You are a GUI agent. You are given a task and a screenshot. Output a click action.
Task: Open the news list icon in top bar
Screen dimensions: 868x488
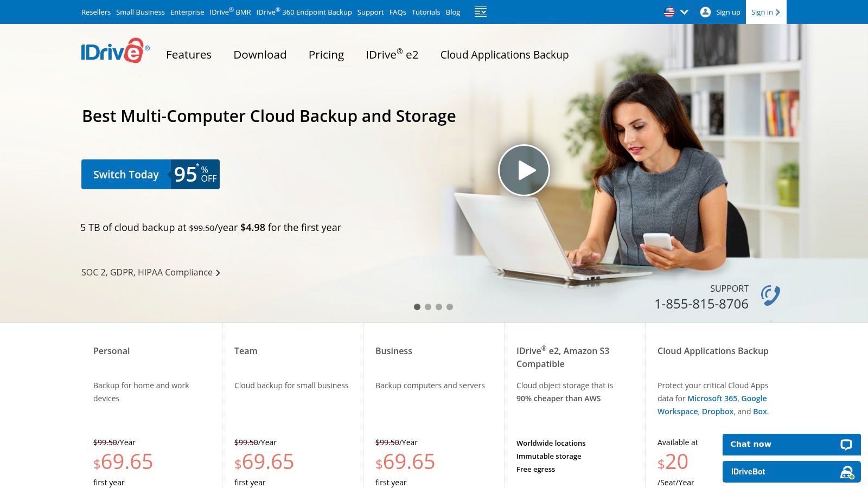click(x=480, y=12)
